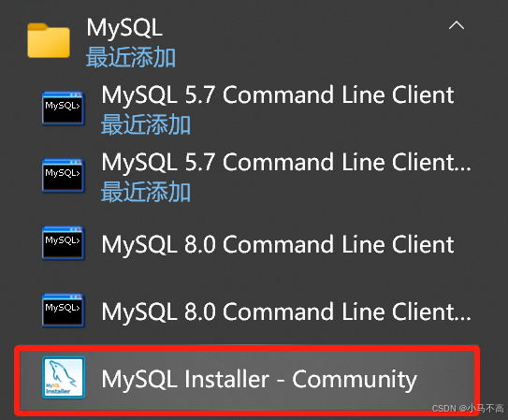Launch MySQL Installer via its dolphin icon
The width and height of the screenshot is (508, 420).
[x=64, y=378]
